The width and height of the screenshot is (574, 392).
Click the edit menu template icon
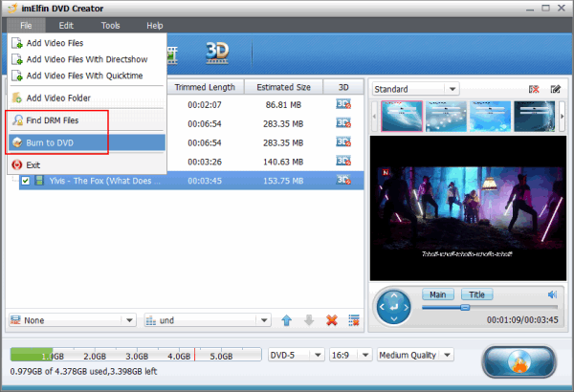coord(555,89)
